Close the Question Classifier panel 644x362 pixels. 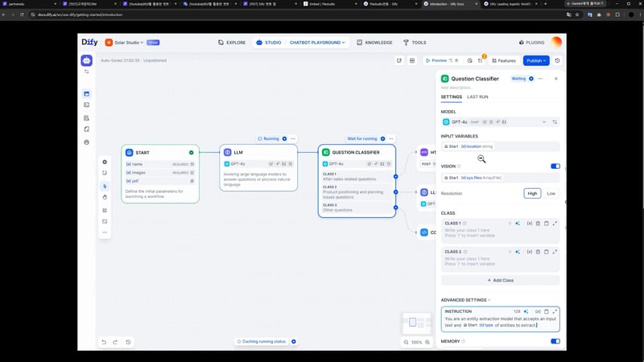coord(556,79)
